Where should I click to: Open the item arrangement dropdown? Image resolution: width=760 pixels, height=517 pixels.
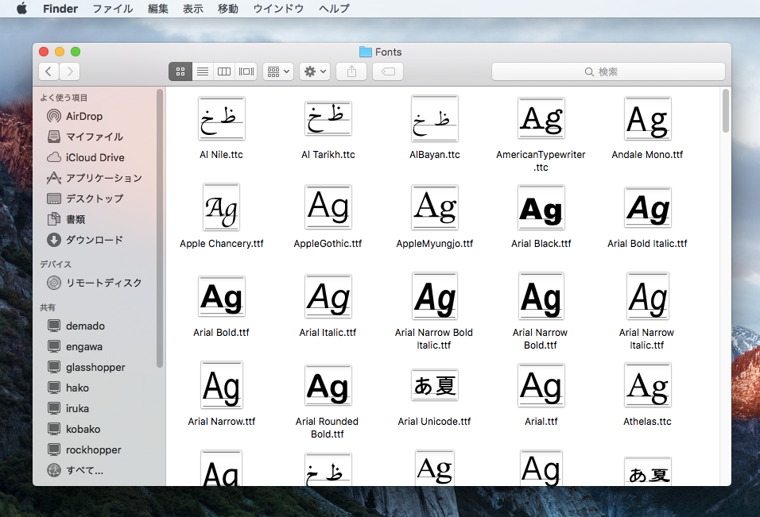[278, 72]
